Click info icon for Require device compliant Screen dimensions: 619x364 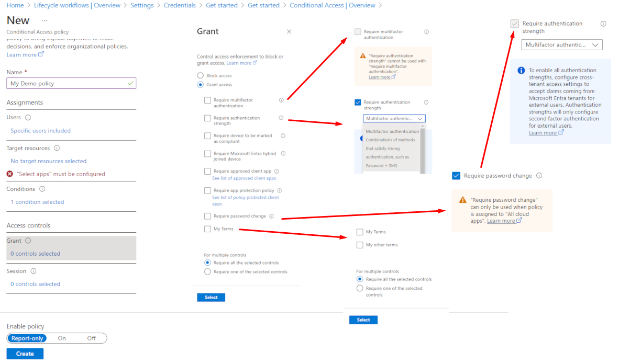(x=283, y=135)
